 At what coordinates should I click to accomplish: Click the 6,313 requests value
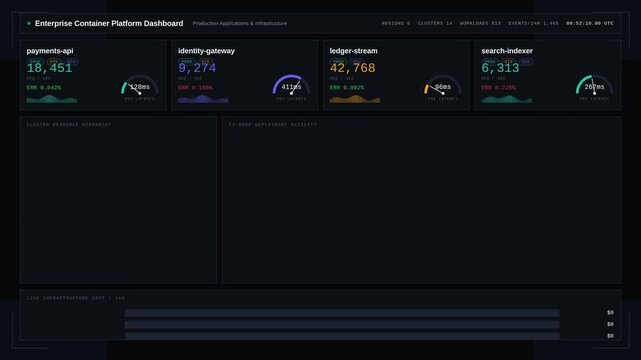(x=500, y=68)
